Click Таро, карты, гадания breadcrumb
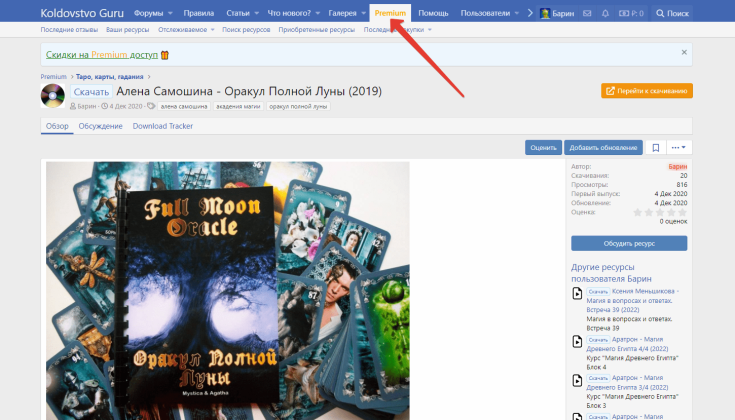The width and height of the screenshot is (735, 420). click(110, 76)
